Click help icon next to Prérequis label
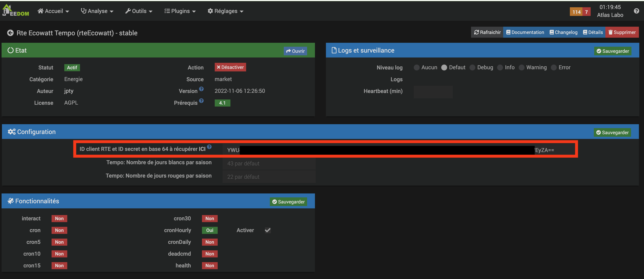 tap(201, 101)
